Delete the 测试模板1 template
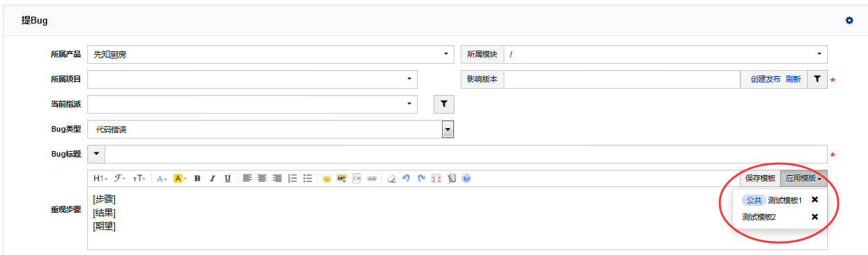 (x=815, y=200)
